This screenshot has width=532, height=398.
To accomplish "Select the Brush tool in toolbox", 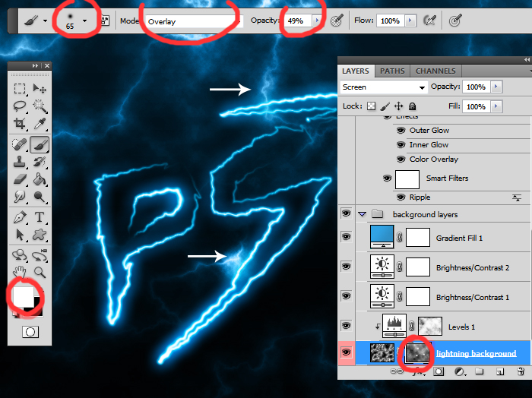I will [40, 145].
